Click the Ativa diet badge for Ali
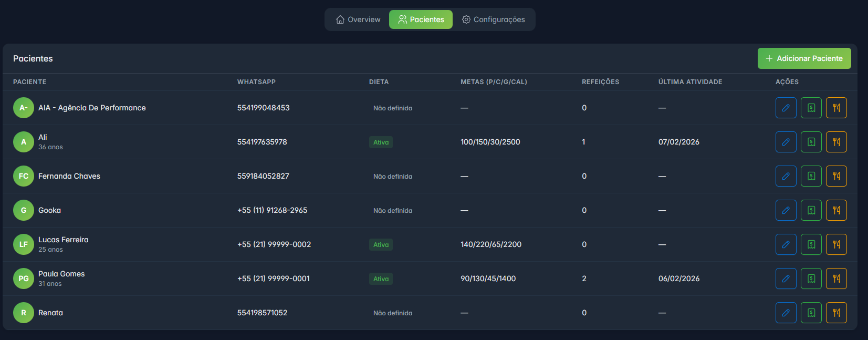Viewport: 868px width, 340px height. coord(381,142)
